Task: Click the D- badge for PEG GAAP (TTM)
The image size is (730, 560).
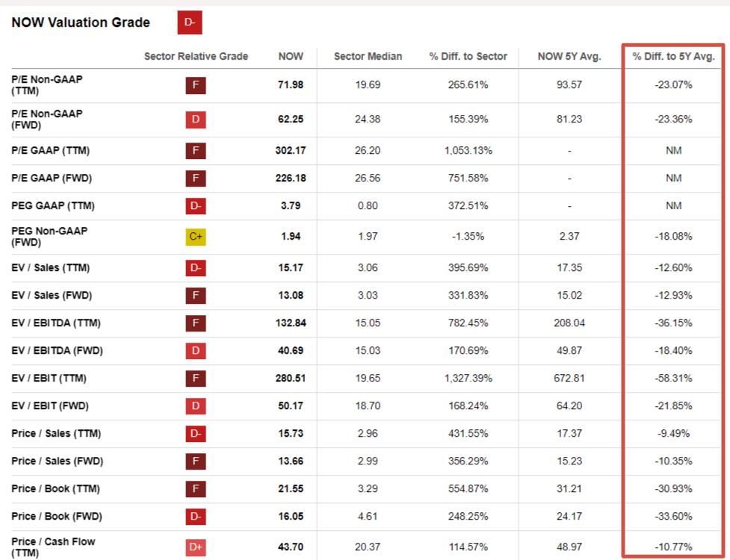Action: tap(196, 205)
